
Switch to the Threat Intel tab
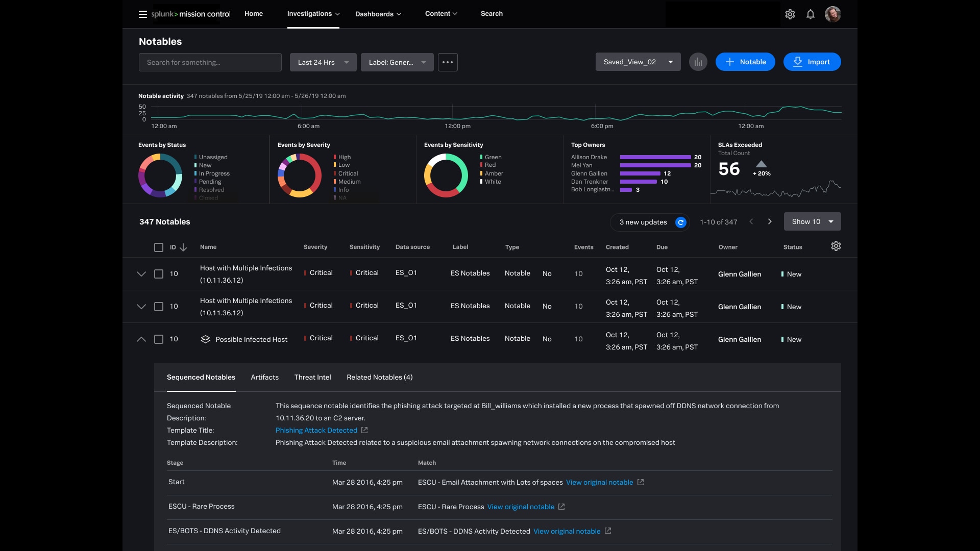(x=312, y=378)
